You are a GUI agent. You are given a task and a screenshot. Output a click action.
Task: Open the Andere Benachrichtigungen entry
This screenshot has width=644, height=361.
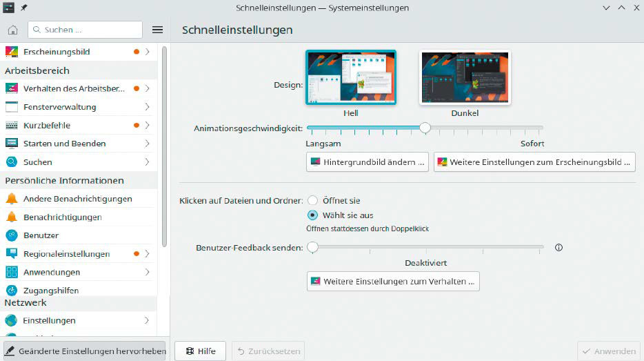tap(79, 199)
